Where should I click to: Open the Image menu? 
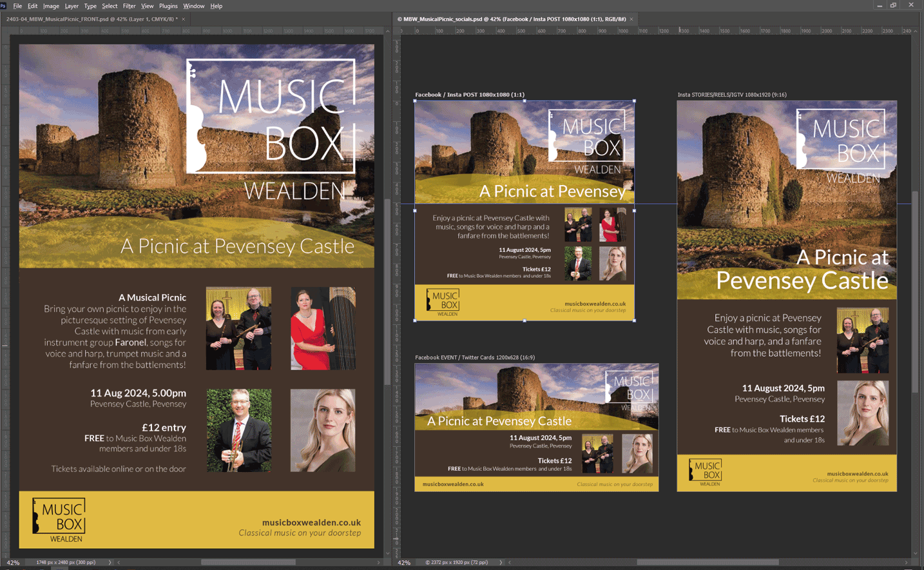click(51, 6)
